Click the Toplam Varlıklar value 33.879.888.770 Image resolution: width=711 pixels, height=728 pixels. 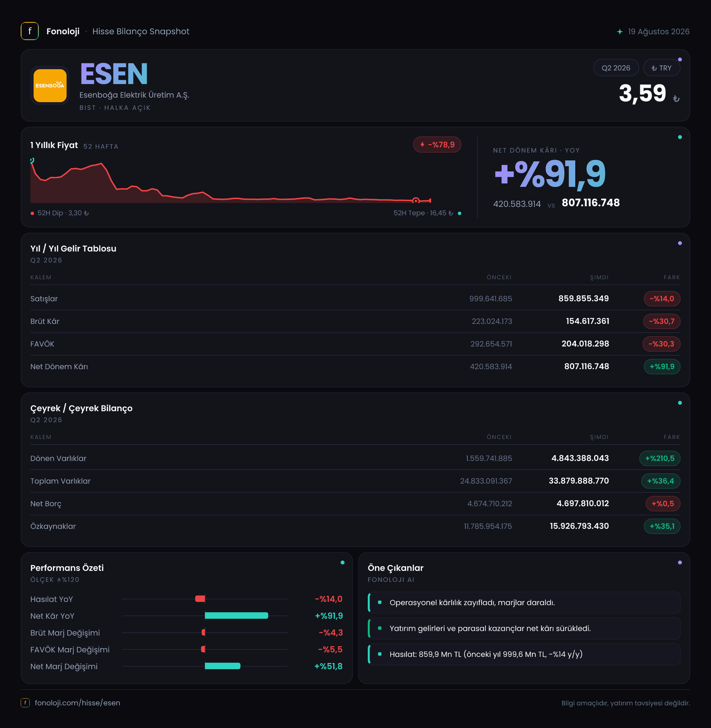tap(578, 481)
